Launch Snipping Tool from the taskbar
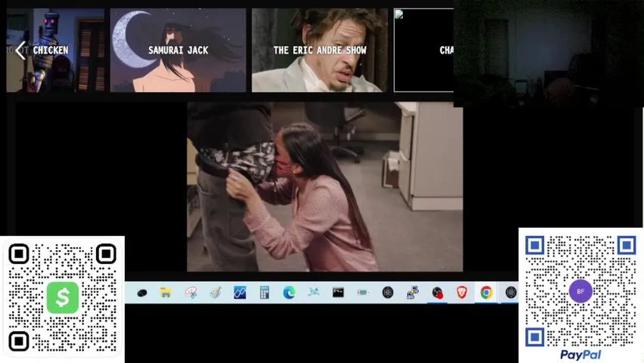Screen dimensions: 644x363 (190, 292)
